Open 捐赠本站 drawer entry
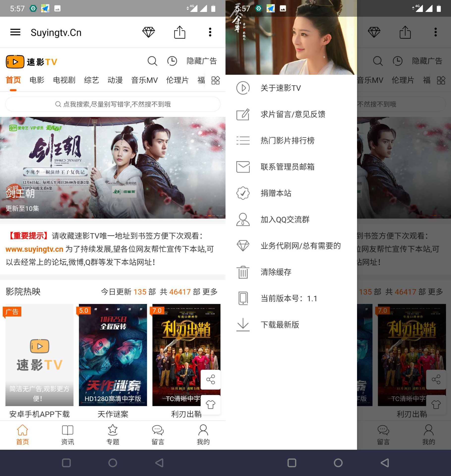 [291, 193]
